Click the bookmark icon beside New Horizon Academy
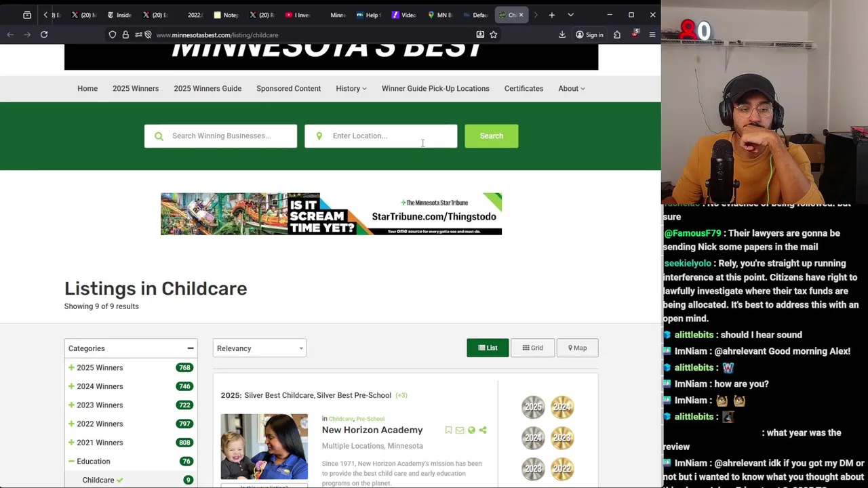 coord(448,430)
